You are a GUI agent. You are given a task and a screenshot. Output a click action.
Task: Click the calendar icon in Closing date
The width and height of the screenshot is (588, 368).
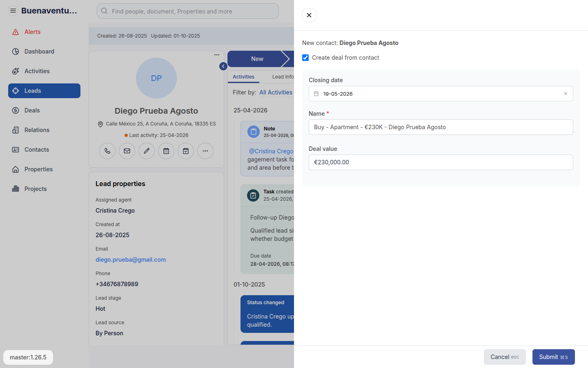tap(316, 94)
